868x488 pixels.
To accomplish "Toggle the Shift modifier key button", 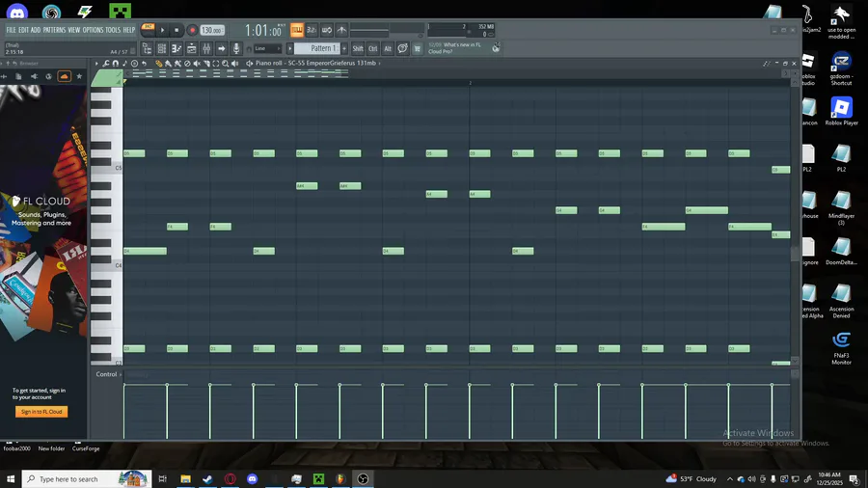I will (x=358, y=48).
